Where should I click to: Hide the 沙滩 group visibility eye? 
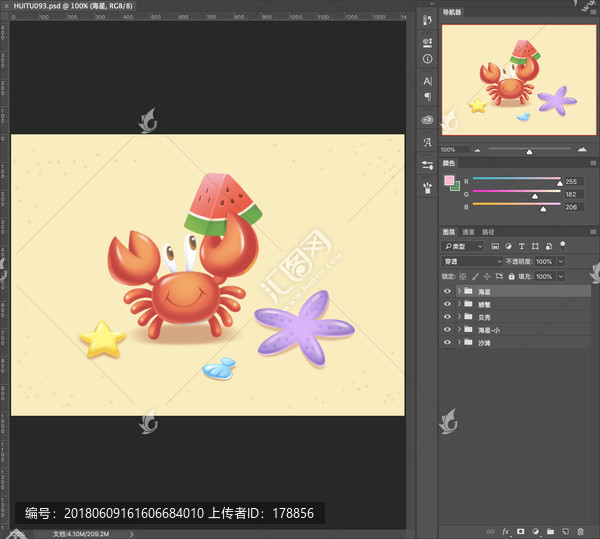click(447, 342)
